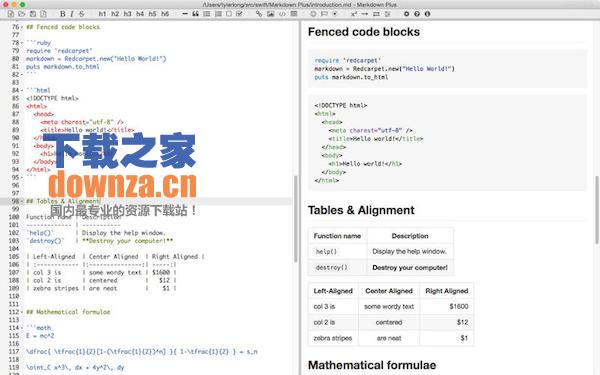600x375 pixels.
Task: Collapse the math code fold at line 114
Action: pyautogui.click(x=22, y=328)
